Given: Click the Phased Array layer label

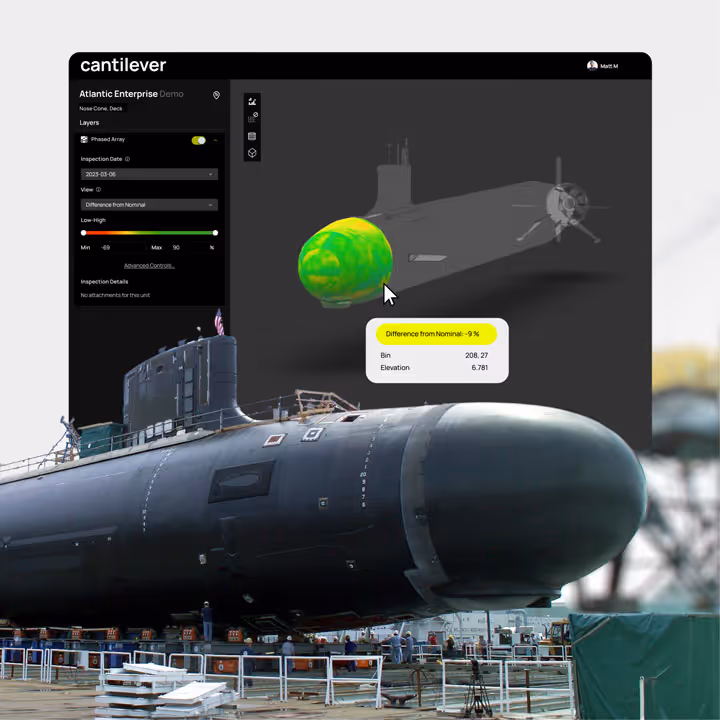Looking at the screenshot, I should (x=108, y=139).
